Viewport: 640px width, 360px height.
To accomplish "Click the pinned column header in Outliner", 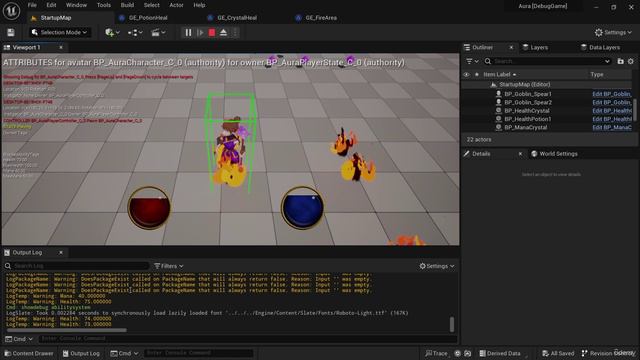I will [x=476, y=75].
